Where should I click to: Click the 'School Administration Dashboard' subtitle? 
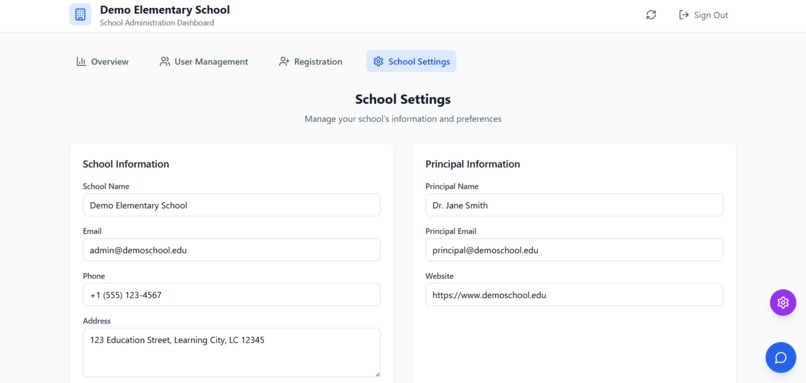coord(157,23)
